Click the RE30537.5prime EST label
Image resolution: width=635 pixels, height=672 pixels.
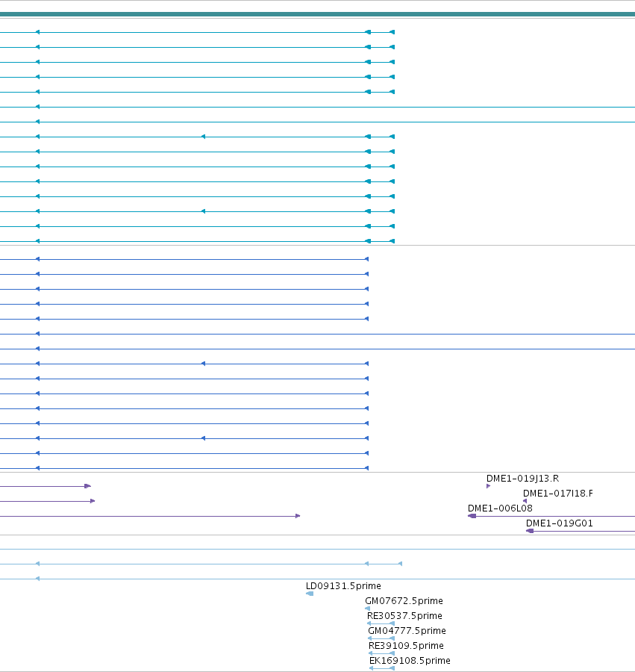pyautogui.click(x=404, y=616)
